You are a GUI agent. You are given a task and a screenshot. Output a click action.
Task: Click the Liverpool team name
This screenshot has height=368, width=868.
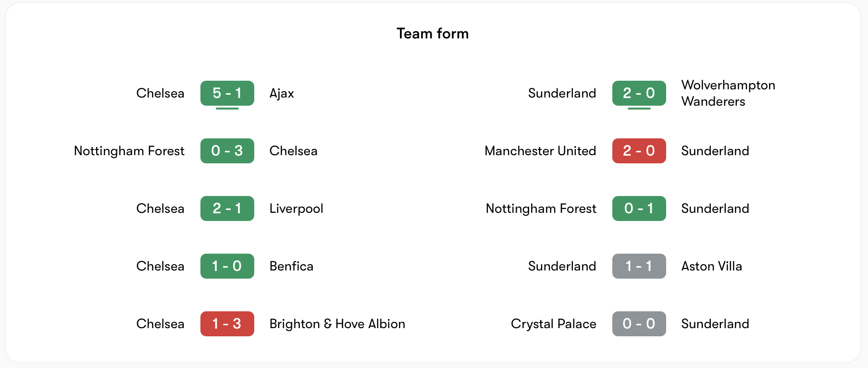(296, 209)
